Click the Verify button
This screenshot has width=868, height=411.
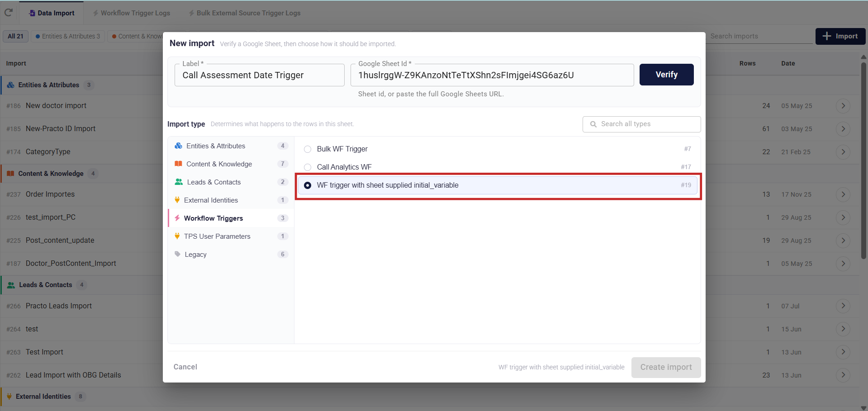tap(666, 75)
